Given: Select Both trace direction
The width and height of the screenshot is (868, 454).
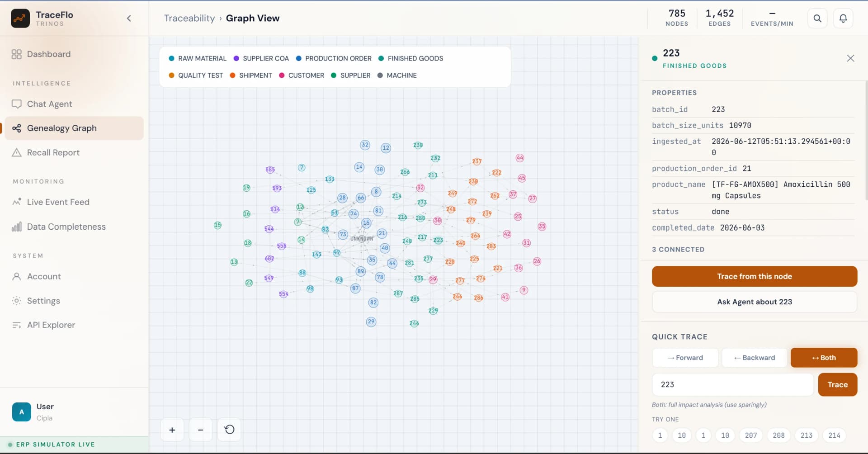Looking at the screenshot, I should pos(824,358).
